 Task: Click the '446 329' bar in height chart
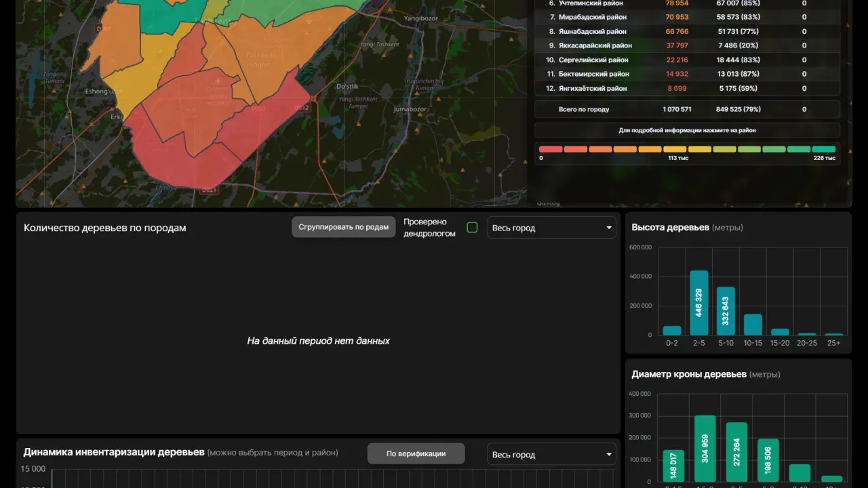pyautogui.click(x=699, y=302)
